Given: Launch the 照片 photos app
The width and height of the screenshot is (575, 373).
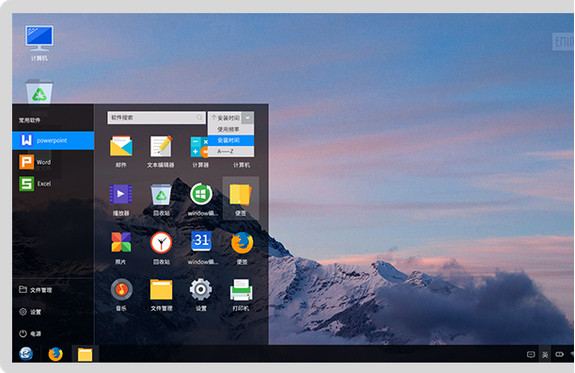Looking at the screenshot, I should pos(121,242).
